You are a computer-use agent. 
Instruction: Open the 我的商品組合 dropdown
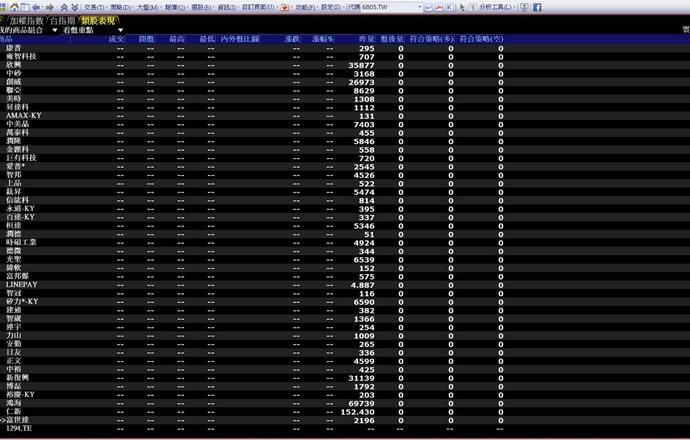click(28, 29)
